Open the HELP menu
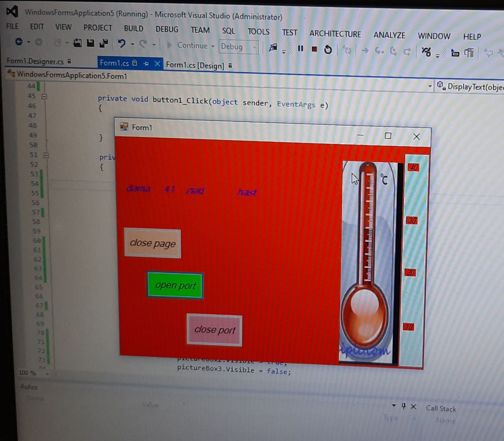Viewport: 504px width, 441px height. pos(472,37)
